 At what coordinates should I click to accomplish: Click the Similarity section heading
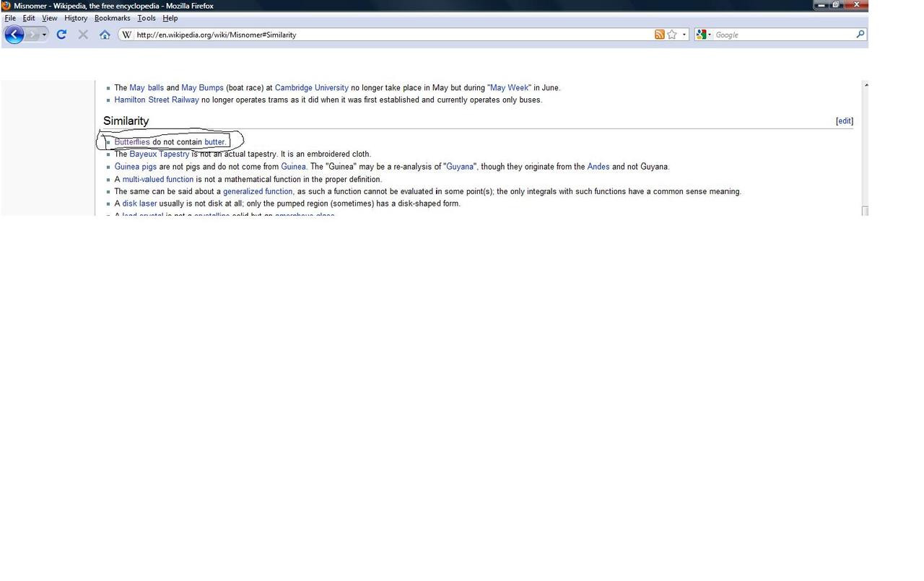pyautogui.click(x=126, y=121)
